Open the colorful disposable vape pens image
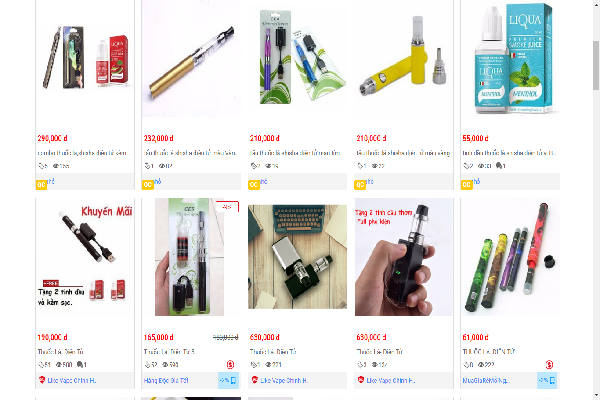 (510, 257)
